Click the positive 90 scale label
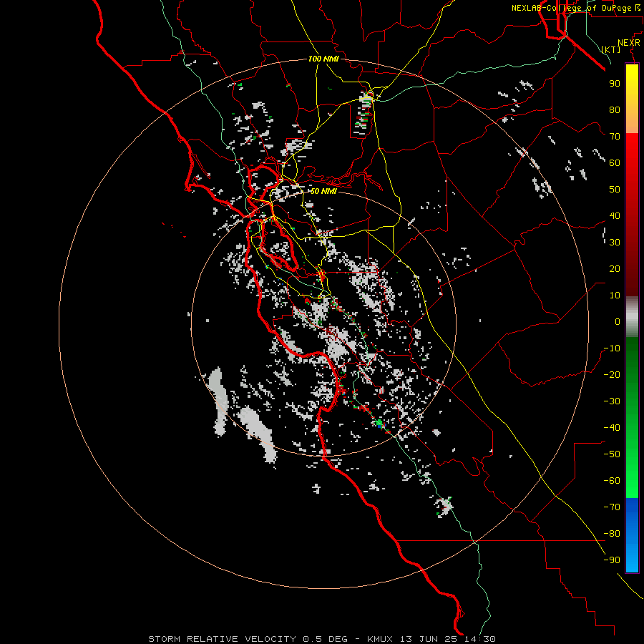The width and height of the screenshot is (644, 644). 615,84
